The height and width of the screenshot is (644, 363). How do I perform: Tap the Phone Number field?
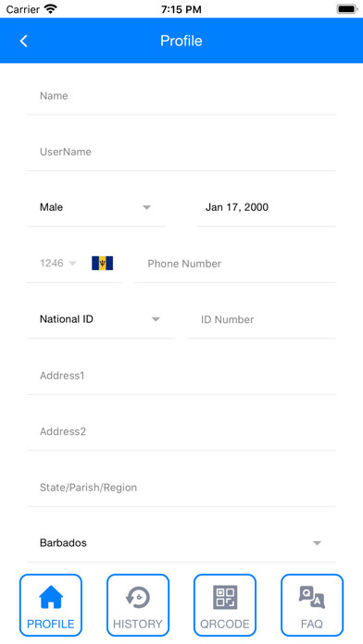point(235,264)
